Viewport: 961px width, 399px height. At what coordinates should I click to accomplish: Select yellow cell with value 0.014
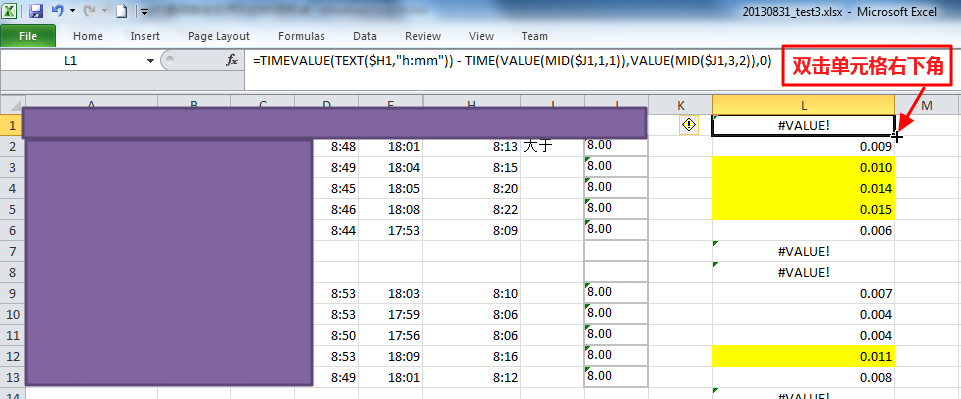point(803,188)
